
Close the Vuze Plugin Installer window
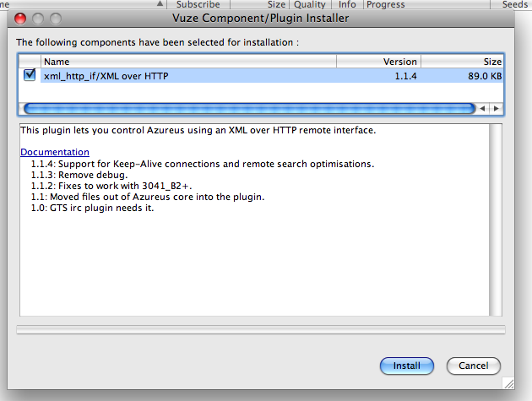20,19
